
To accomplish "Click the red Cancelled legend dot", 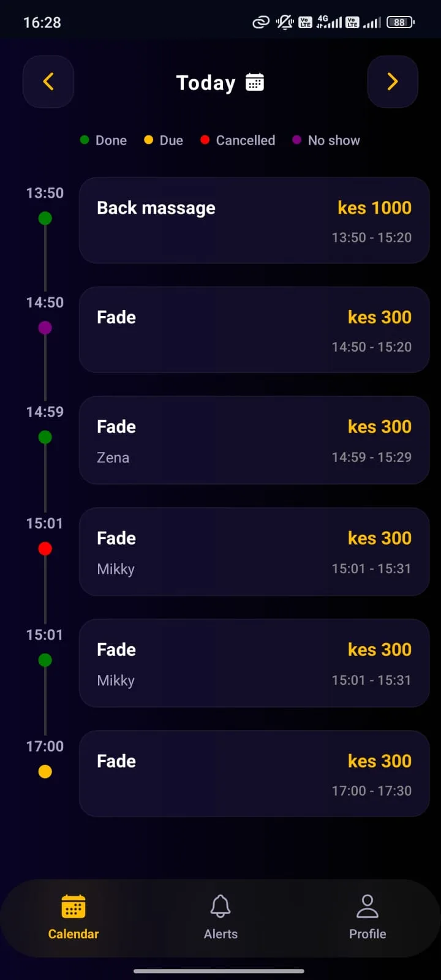I will 205,140.
